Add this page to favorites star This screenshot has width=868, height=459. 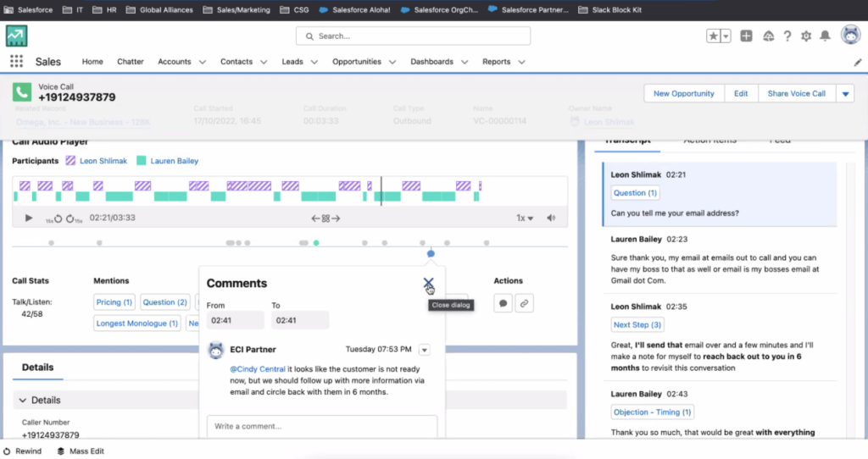point(714,36)
